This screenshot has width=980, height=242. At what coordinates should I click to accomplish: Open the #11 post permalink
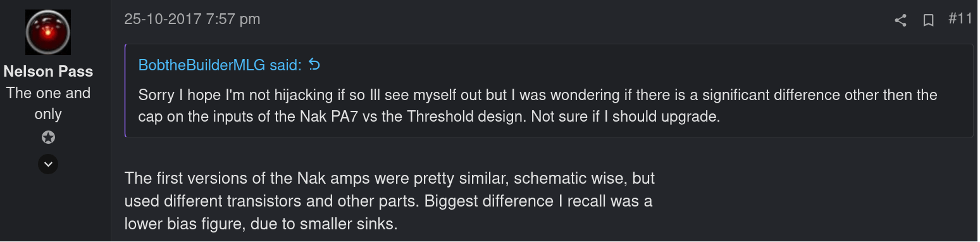[x=960, y=19]
